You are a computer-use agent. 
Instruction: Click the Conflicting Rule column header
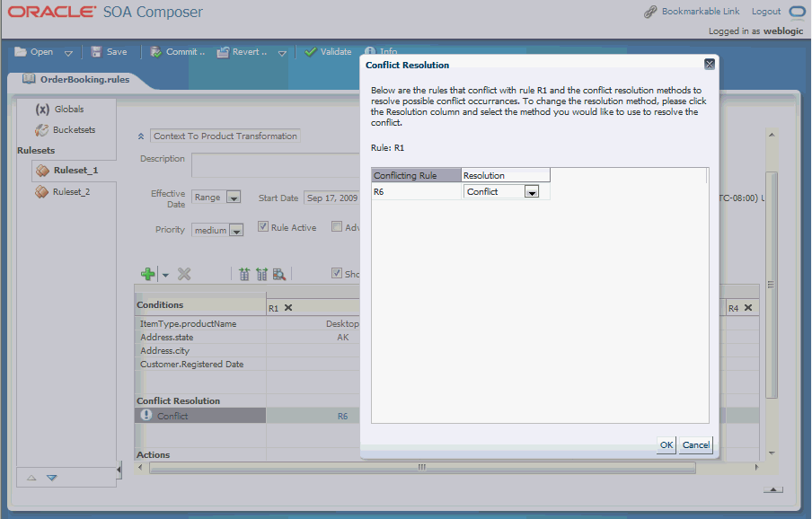click(x=416, y=175)
